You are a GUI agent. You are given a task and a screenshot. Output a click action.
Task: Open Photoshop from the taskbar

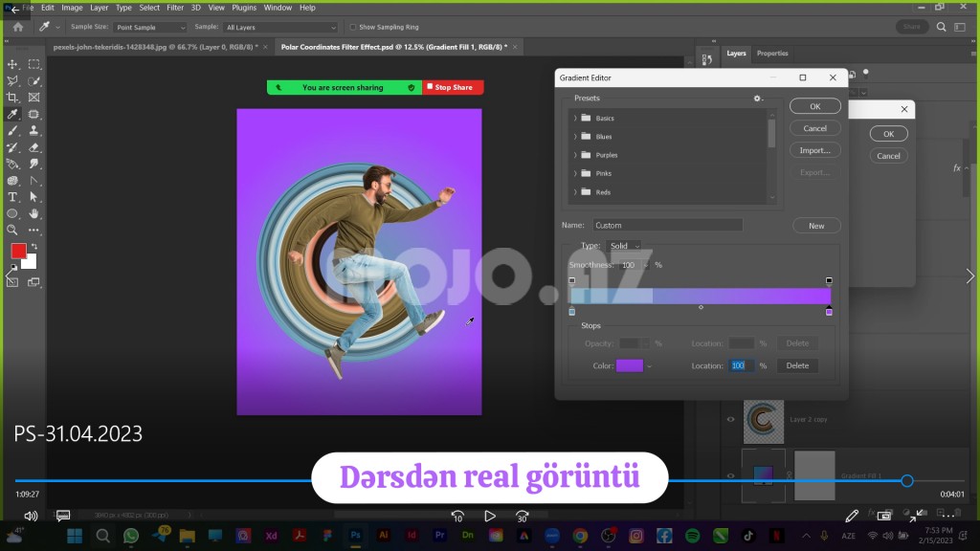[x=355, y=536]
